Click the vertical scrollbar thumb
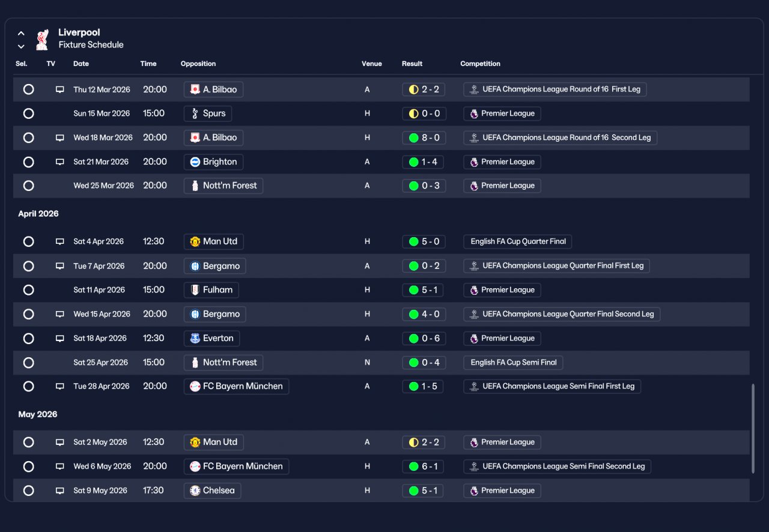Image resolution: width=769 pixels, height=532 pixels. pos(753,429)
